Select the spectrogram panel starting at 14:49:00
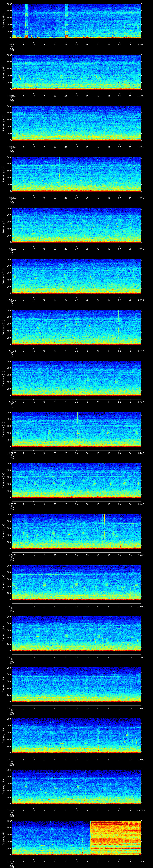The width and height of the screenshot is (153, 868). (77, 276)
